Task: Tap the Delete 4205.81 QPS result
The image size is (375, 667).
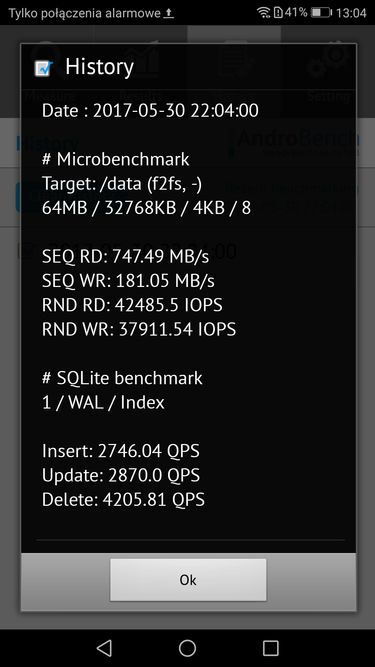Action: click(123, 499)
